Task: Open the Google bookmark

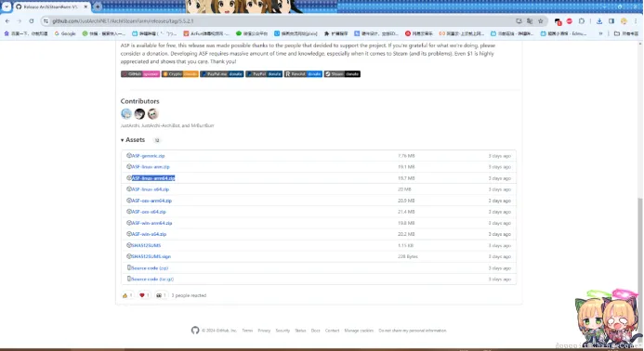Action: tap(65, 33)
